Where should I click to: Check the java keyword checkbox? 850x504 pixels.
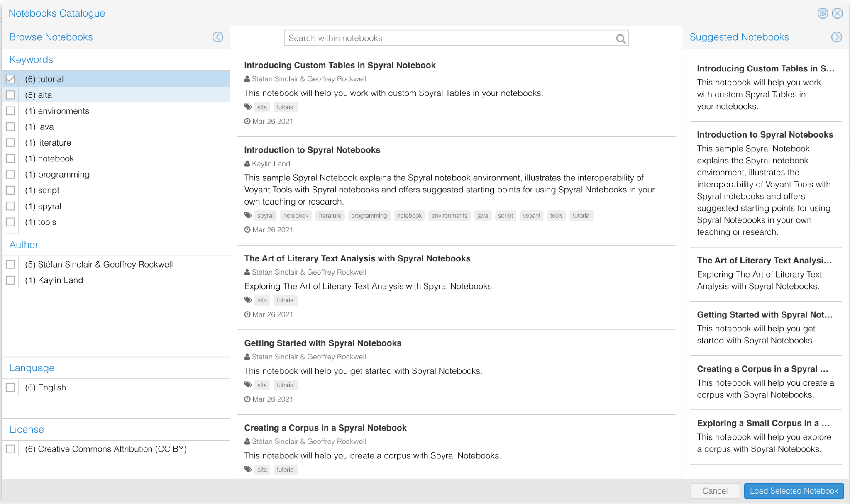(x=10, y=127)
